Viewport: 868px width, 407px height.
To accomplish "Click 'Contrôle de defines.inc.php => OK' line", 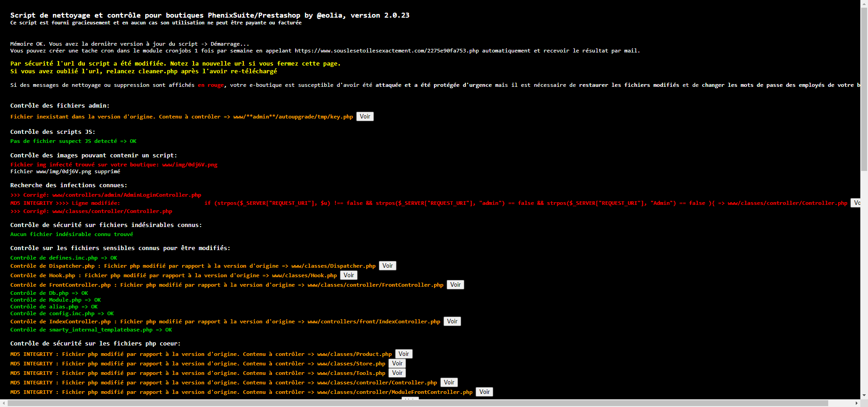I will [64, 258].
